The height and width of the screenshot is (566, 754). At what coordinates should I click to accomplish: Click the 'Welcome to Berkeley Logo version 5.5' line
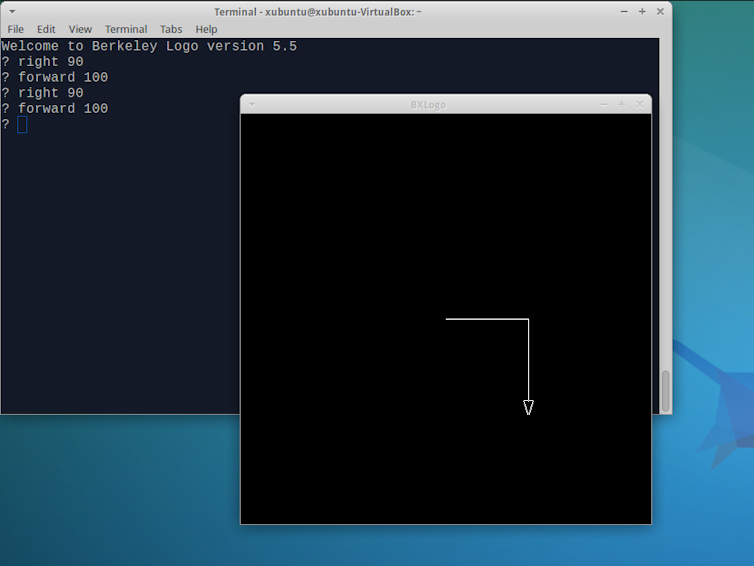pos(149,46)
